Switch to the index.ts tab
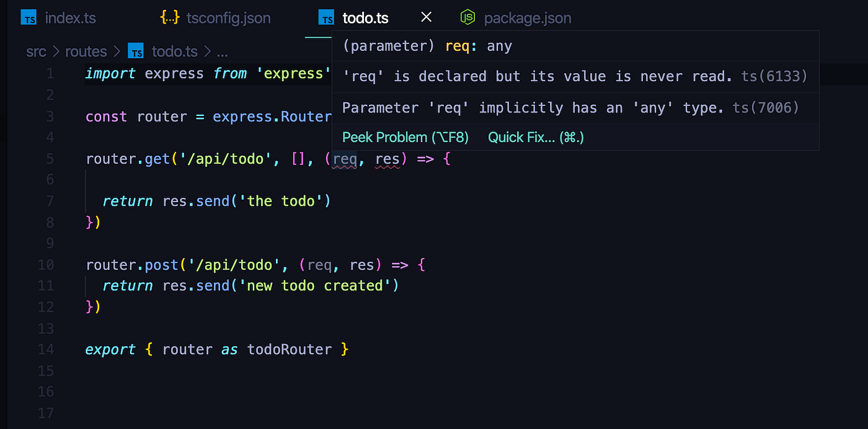 click(x=70, y=17)
